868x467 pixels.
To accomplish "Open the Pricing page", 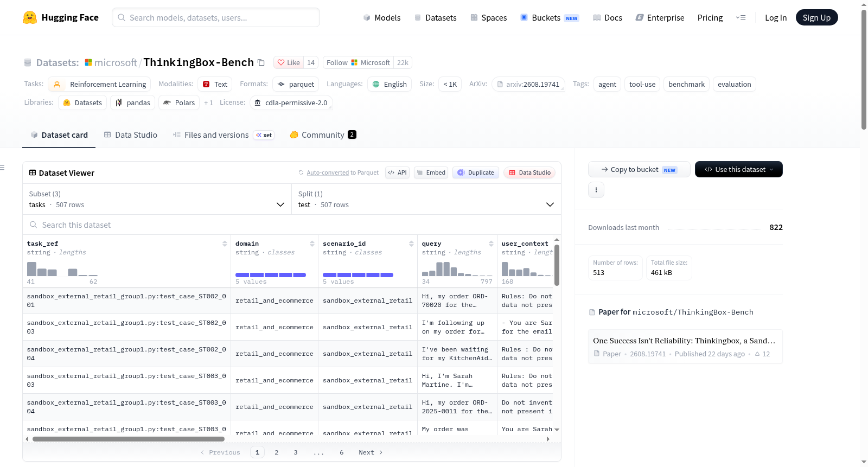I will (710, 17).
